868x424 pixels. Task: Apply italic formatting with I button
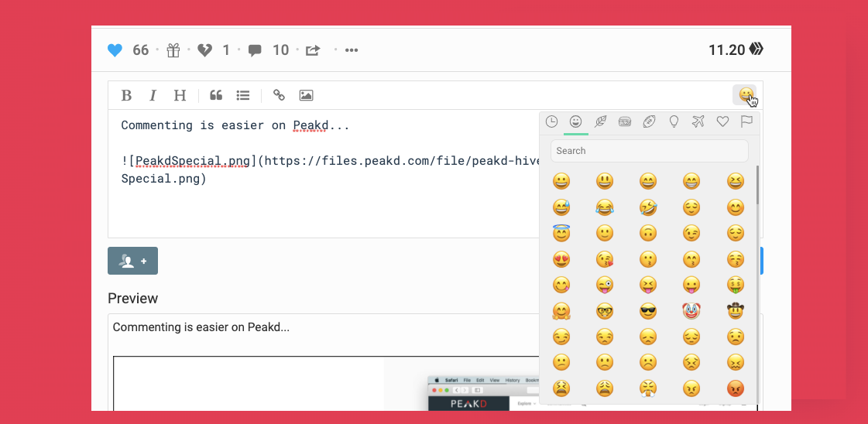153,96
